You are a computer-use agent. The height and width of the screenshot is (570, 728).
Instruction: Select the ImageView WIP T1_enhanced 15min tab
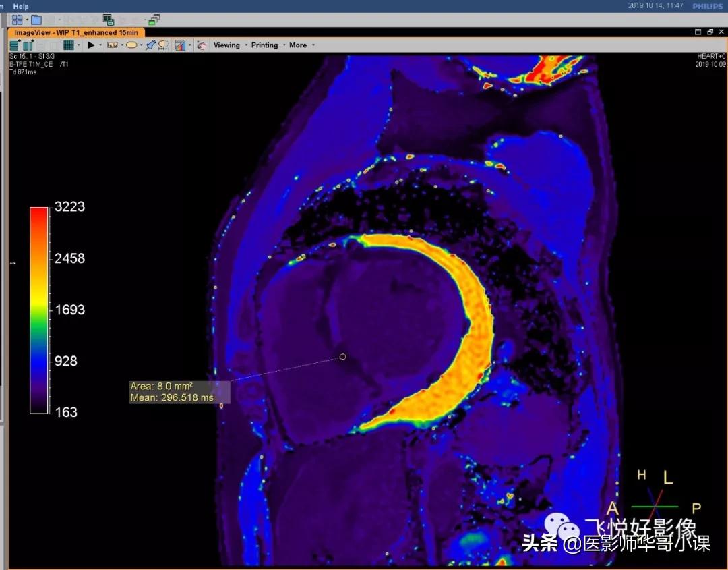(76, 32)
